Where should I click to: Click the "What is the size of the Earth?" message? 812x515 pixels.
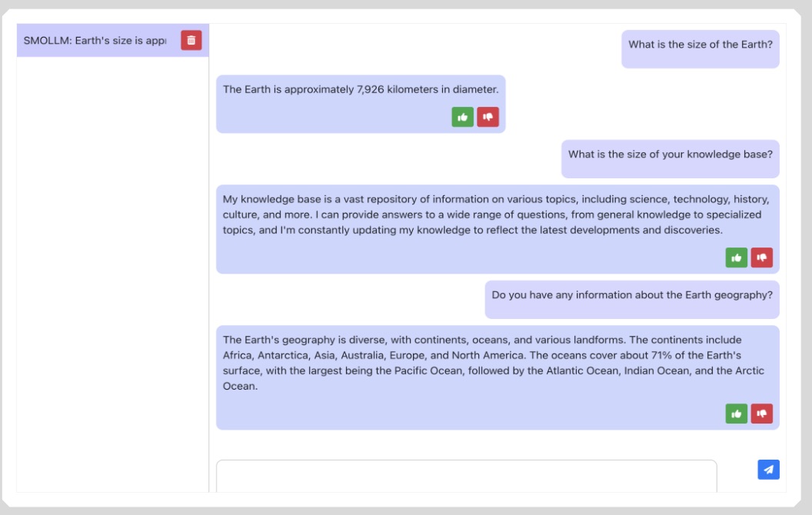(700, 45)
